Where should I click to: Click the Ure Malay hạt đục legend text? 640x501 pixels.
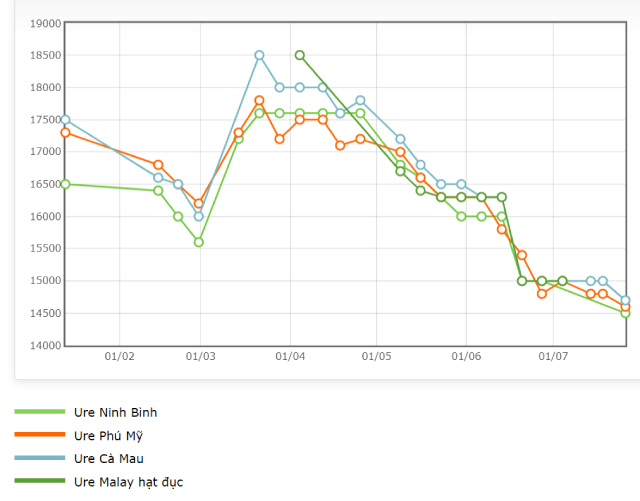point(128,481)
